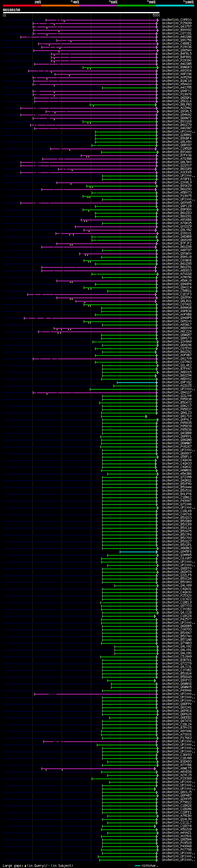Image resolution: width=197 pixels, height=868 pixels.
Task: Click label UniRef100_Q962I7
Action: point(176,406)
